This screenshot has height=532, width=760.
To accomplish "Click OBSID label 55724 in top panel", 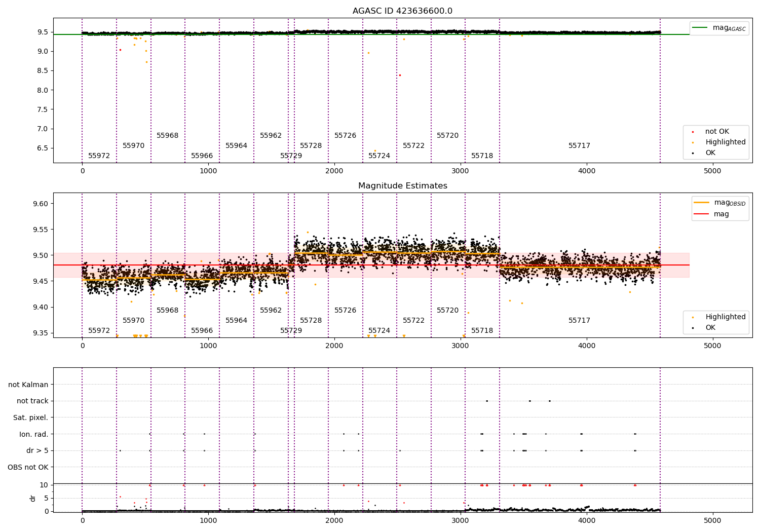I will coord(379,156).
